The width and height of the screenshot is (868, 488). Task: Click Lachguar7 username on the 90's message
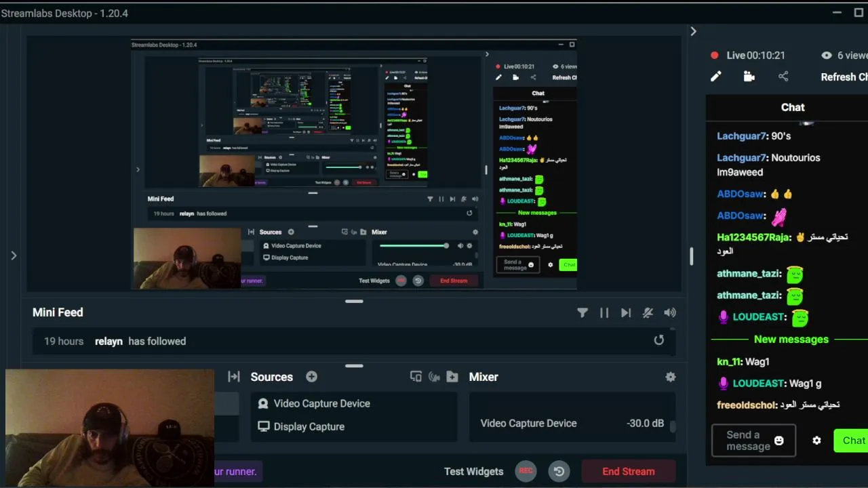click(x=741, y=136)
